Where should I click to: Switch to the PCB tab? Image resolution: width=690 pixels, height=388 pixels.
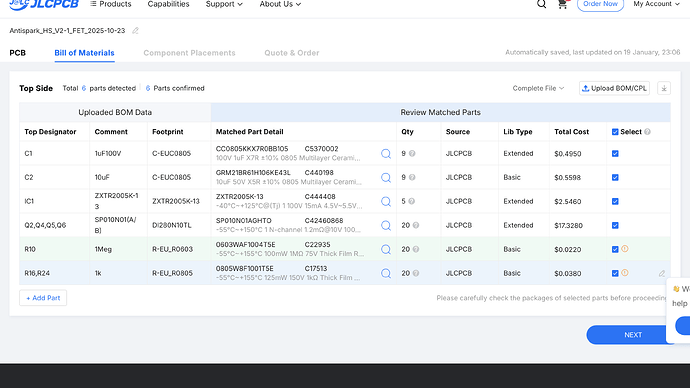[x=18, y=53]
